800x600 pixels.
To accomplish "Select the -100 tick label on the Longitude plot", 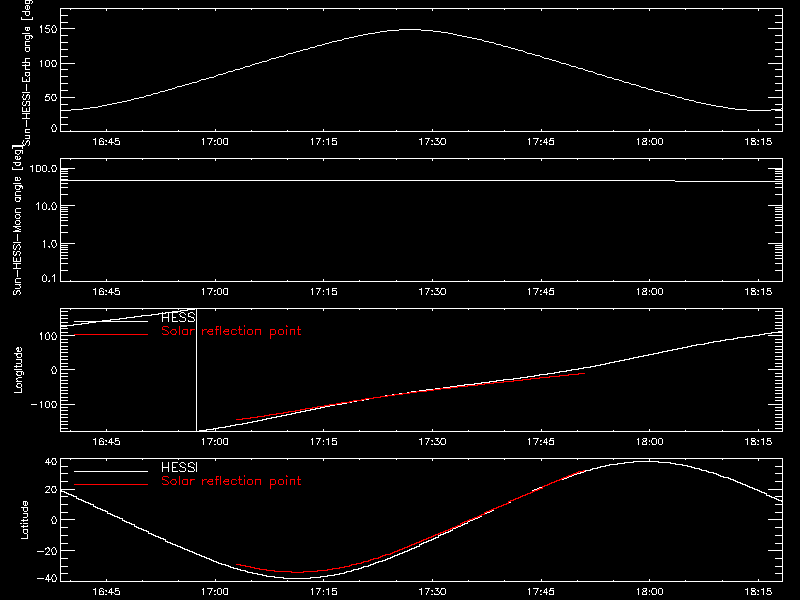I will point(44,404).
